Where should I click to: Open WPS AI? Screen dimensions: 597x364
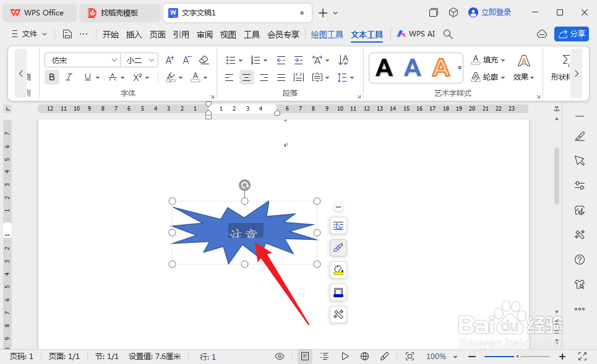pyautogui.click(x=416, y=34)
